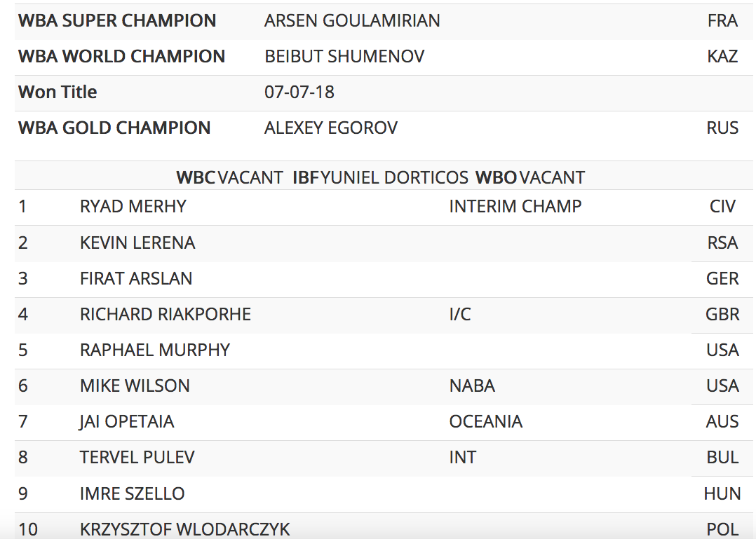Click the WBA GOLD CHAMPION heading
The image size is (756, 539).
pos(114,128)
